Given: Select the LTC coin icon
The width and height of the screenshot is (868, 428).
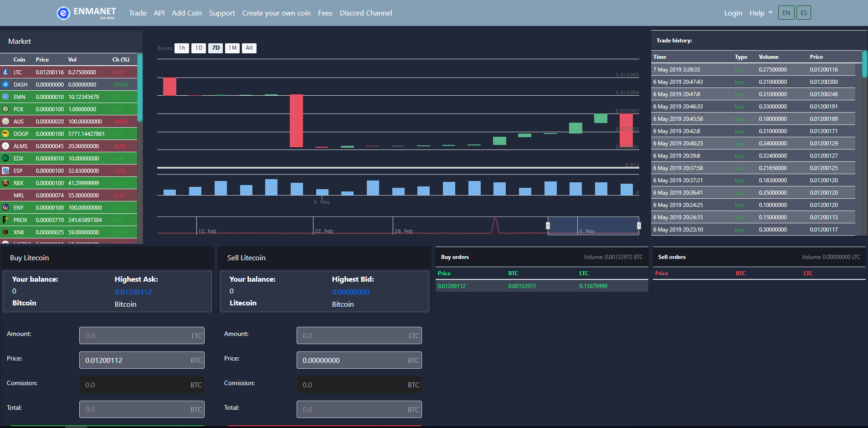Looking at the screenshot, I should [x=5, y=72].
